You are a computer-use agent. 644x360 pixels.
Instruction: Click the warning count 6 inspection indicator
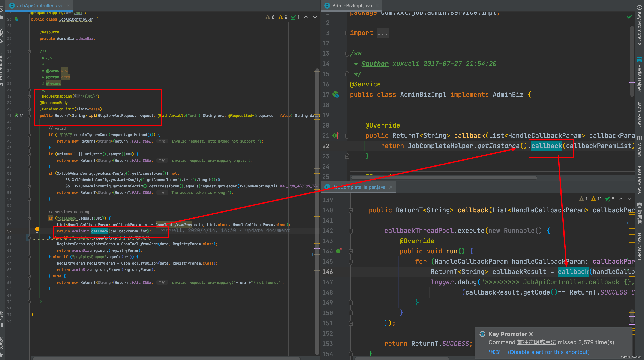pyautogui.click(x=270, y=17)
